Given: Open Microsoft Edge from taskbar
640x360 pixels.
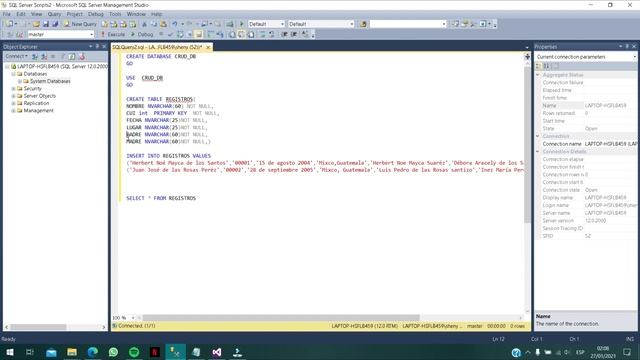Looking at the screenshot, I should click(93, 352).
